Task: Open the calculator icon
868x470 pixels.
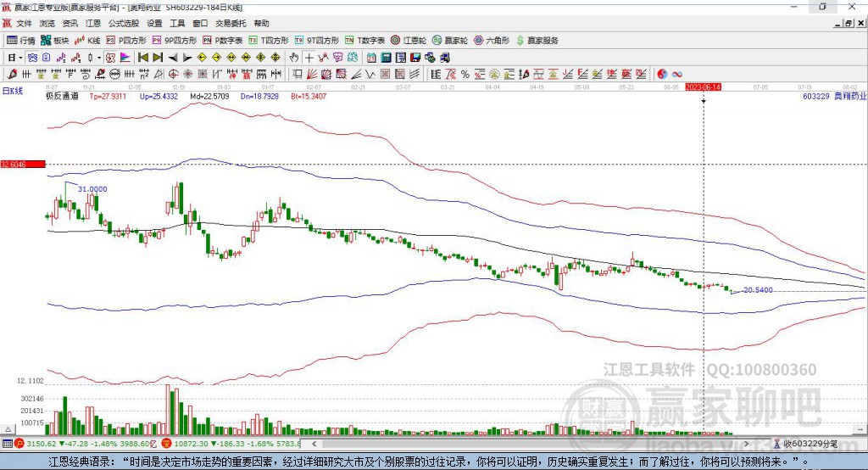Action: pos(386,58)
